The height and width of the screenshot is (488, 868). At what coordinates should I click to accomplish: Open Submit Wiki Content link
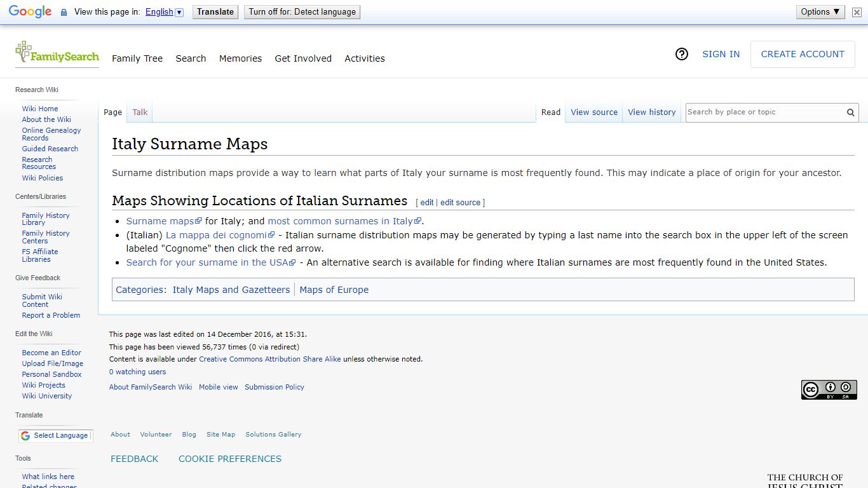tap(42, 301)
